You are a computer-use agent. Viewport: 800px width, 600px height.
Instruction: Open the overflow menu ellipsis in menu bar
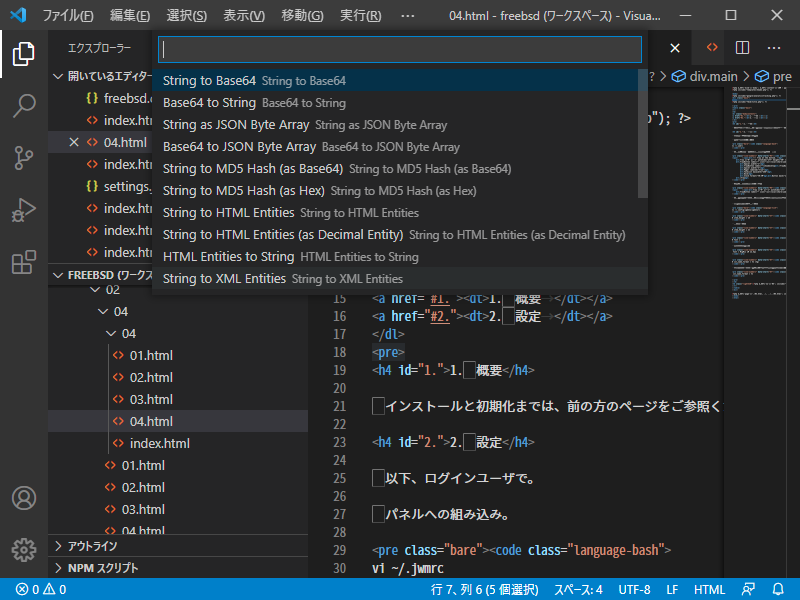(408, 16)
